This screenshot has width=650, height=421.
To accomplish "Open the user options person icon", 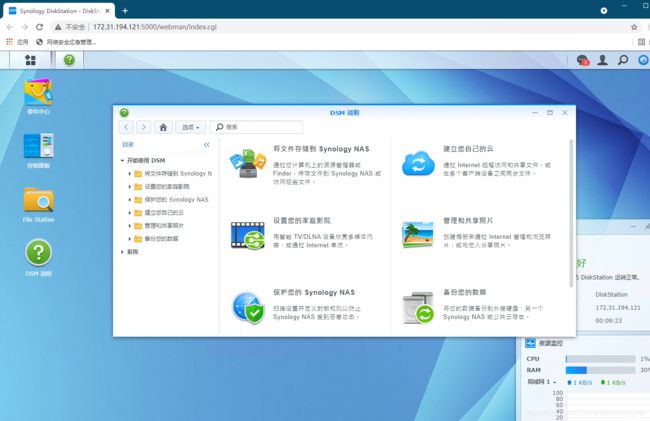I will (x=602, y=60).
